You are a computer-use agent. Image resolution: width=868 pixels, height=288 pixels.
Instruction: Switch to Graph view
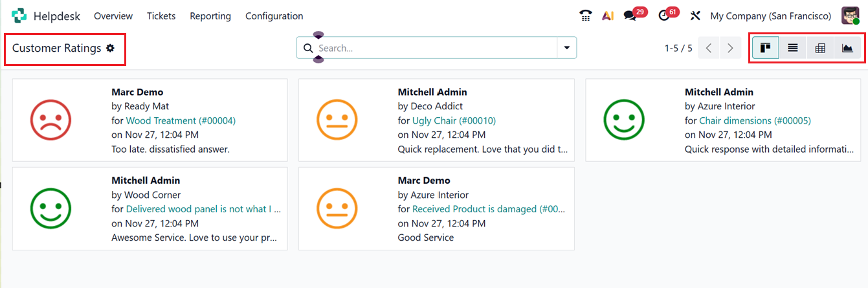point(847,48)
